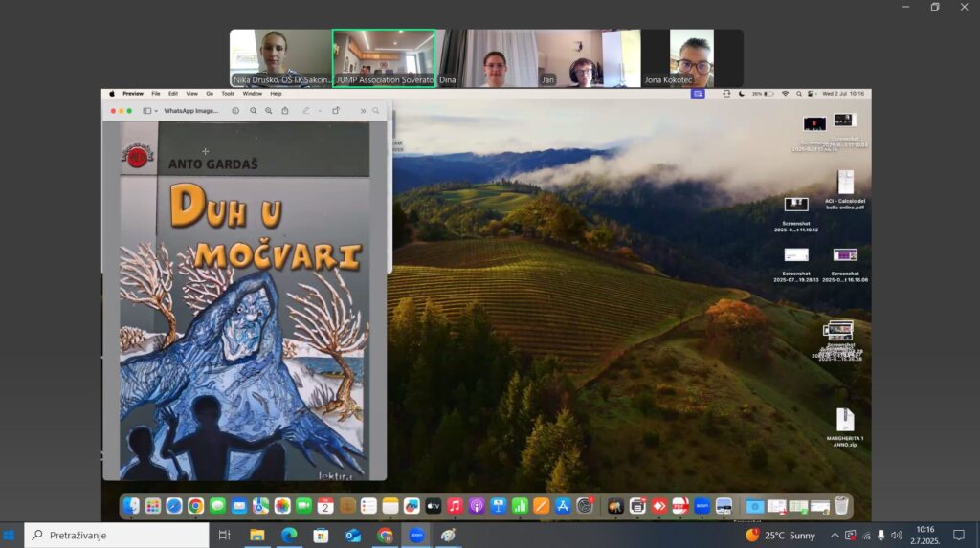The image size is (980, 548).
Task: Show hidden icons in Windows system tray
Action: coord(835,536)
